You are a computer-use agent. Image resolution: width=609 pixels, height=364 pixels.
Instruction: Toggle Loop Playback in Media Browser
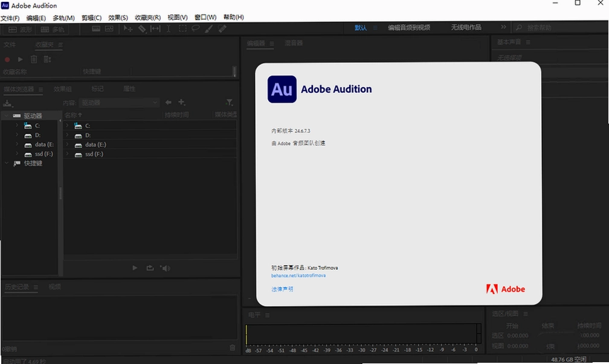[150, 268]
